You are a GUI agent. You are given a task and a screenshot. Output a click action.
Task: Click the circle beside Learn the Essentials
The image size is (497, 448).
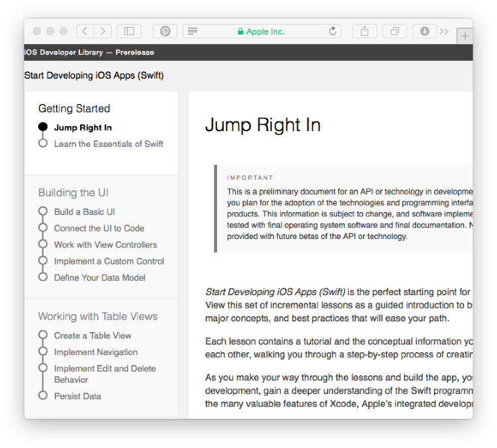point(43,143)
